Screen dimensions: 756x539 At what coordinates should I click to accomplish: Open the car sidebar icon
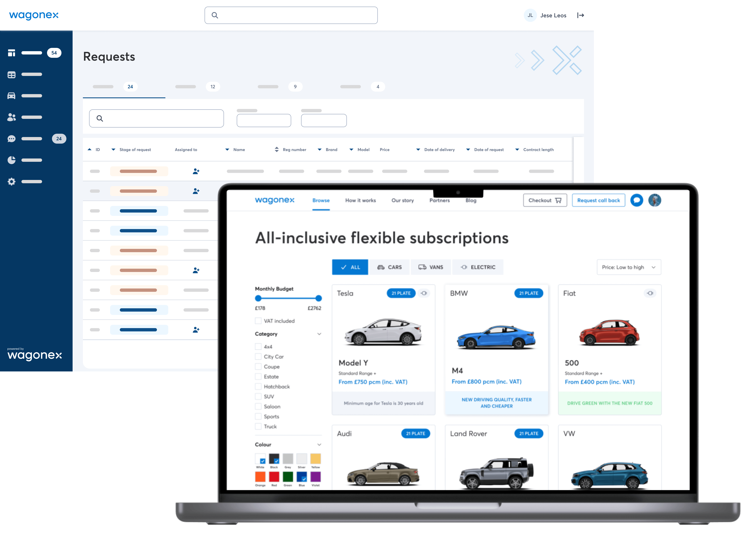[12, 96]
